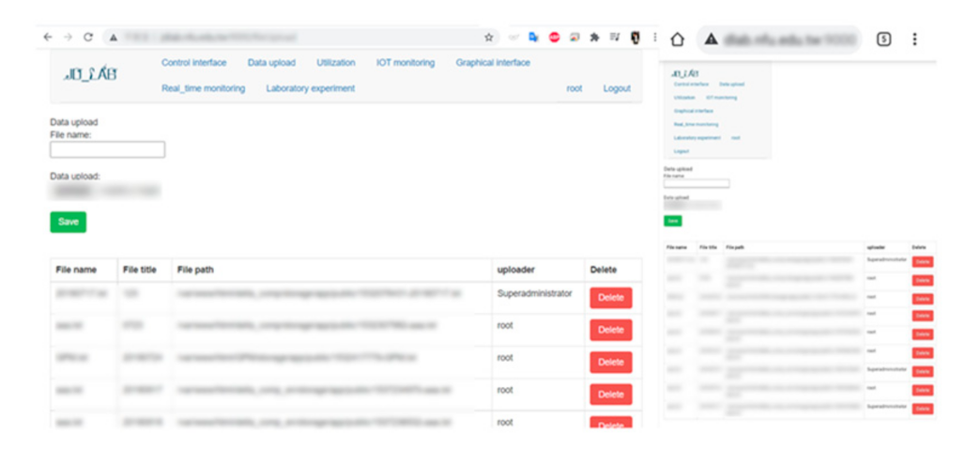Tap the mobile browser home icon
The width and height of the screenshot is (980, 466).
tap(677, 39)
